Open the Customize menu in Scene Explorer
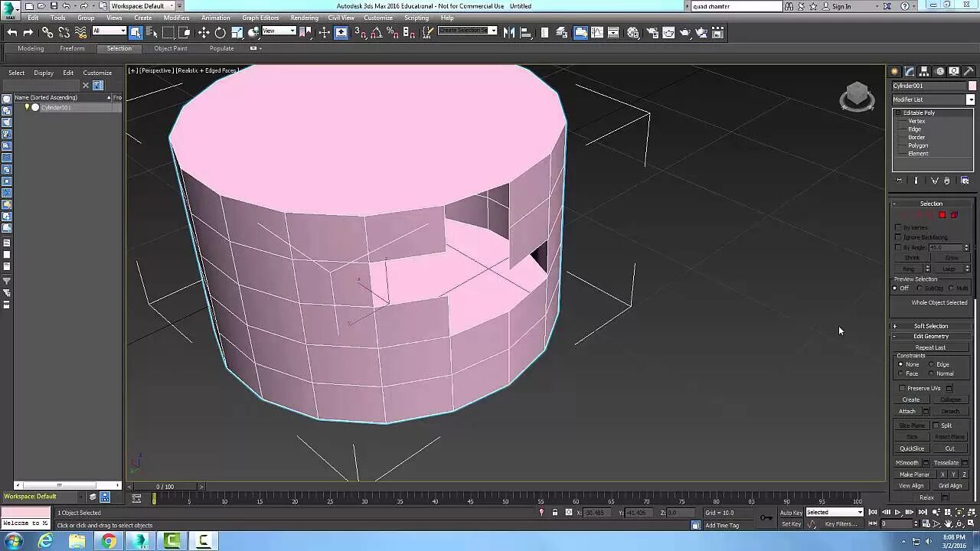The height and width of the screenshot is (551, 980). [97, 73]
